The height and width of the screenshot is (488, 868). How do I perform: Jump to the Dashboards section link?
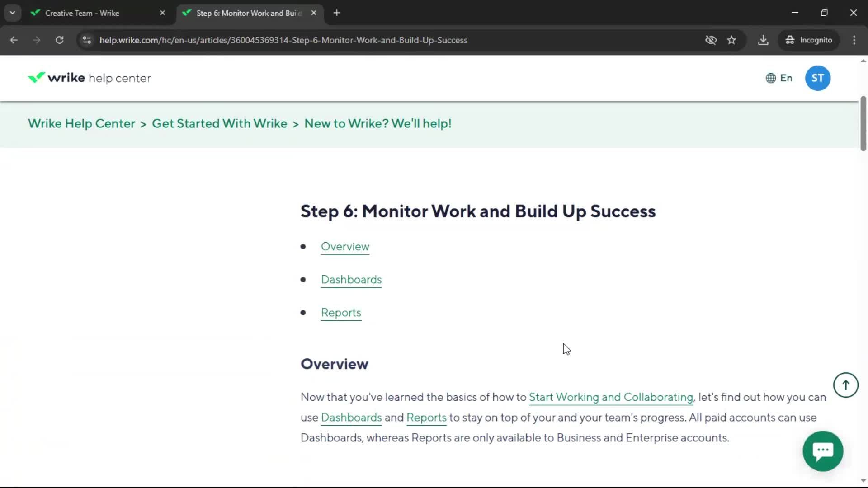tap(351, 280)
